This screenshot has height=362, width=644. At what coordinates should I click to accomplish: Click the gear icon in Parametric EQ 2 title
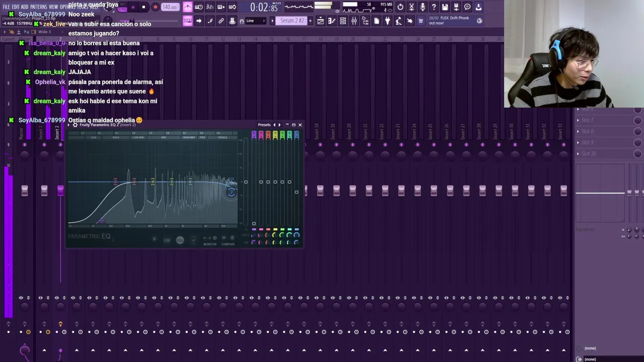pos(75,125)
